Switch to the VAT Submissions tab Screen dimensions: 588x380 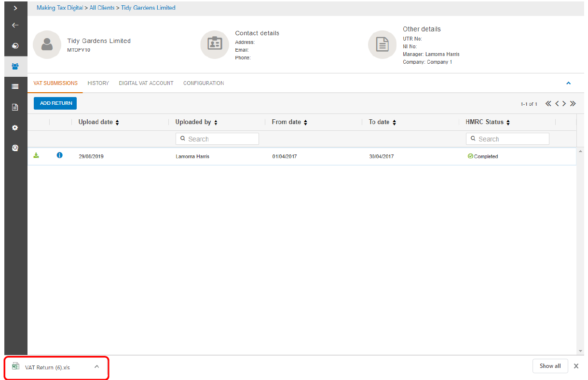[x=55, y=83]
